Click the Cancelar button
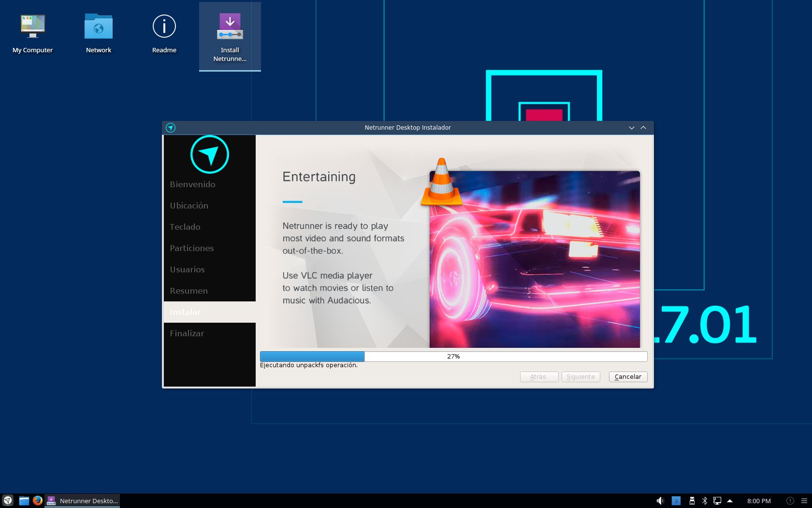 (x=628, y=377)
